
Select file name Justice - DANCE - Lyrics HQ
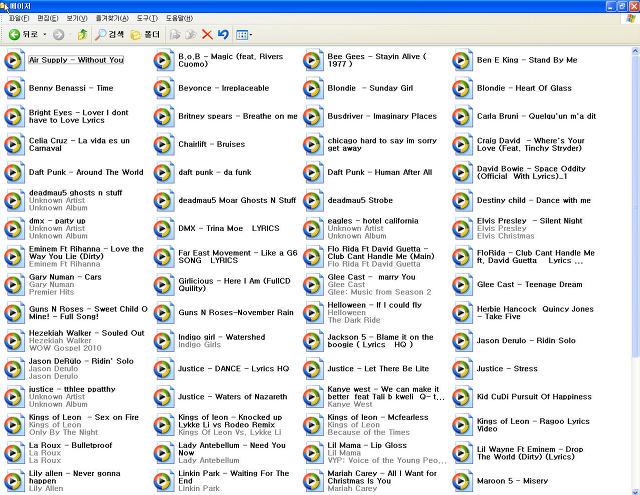(x=233, y=369)
